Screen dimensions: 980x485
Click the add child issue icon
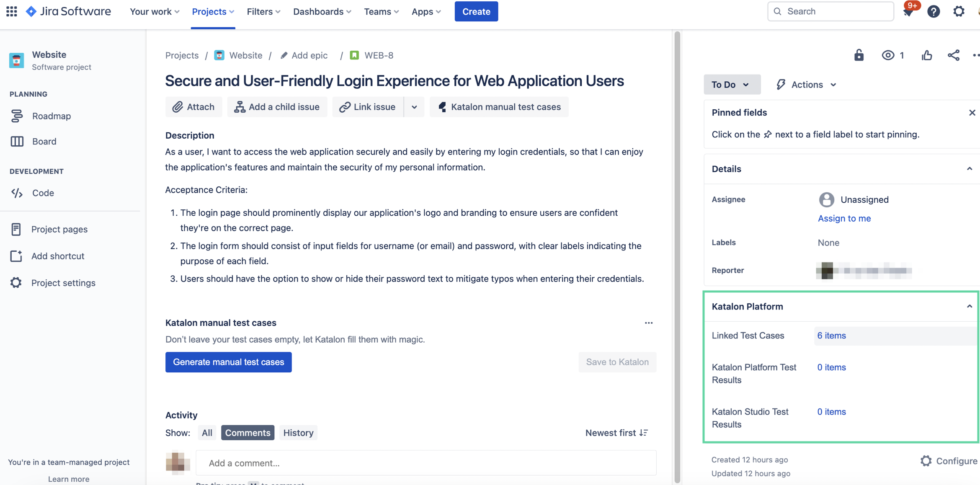tap(239, 107)
